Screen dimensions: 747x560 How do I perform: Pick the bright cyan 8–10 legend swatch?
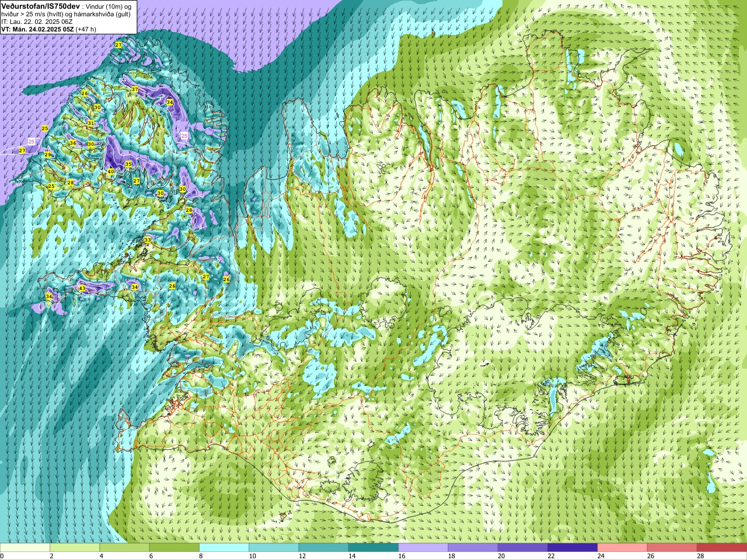(x=224, y=548)
